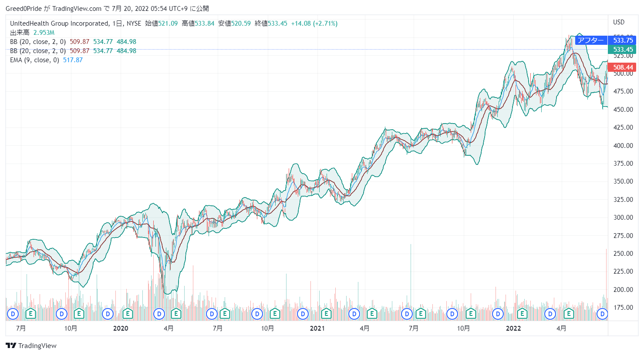This screenshot has width=644, height=355.
Task: Open the earnings E marker for October 2019
Action: point(79,313)
